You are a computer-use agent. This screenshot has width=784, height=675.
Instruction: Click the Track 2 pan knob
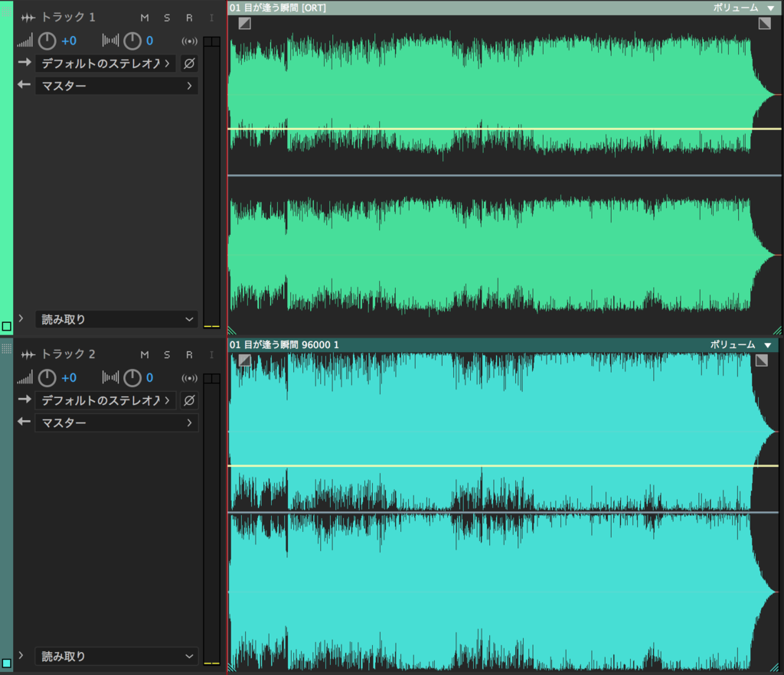point(132,378)
